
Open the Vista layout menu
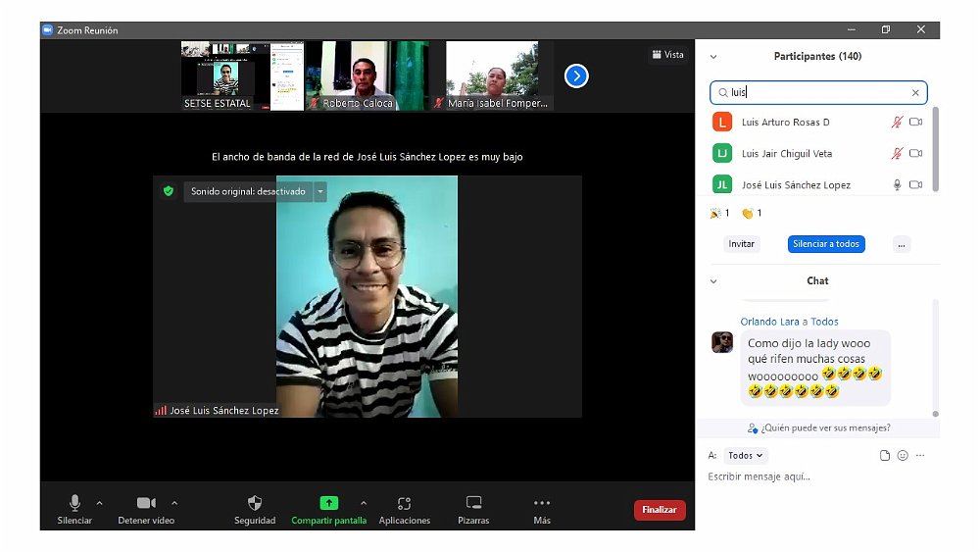pyautogui.click(x=667, y=55)
